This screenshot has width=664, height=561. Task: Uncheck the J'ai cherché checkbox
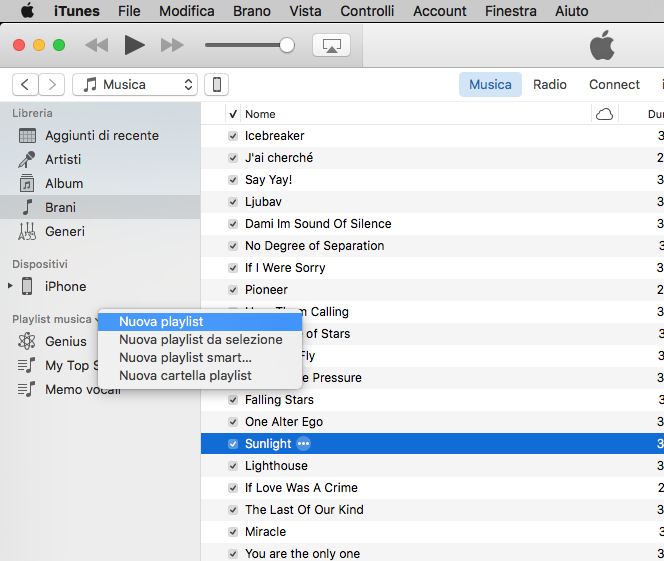coord(233,158)
